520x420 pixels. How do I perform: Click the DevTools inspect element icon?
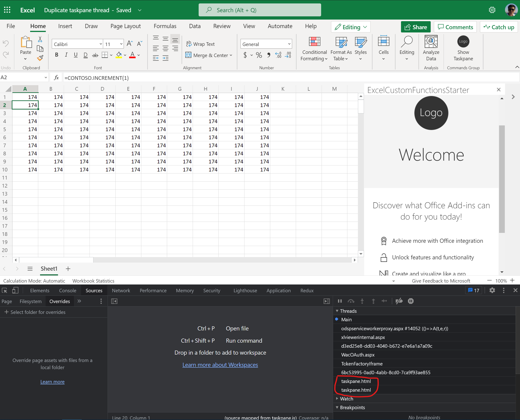click(5, 290)
